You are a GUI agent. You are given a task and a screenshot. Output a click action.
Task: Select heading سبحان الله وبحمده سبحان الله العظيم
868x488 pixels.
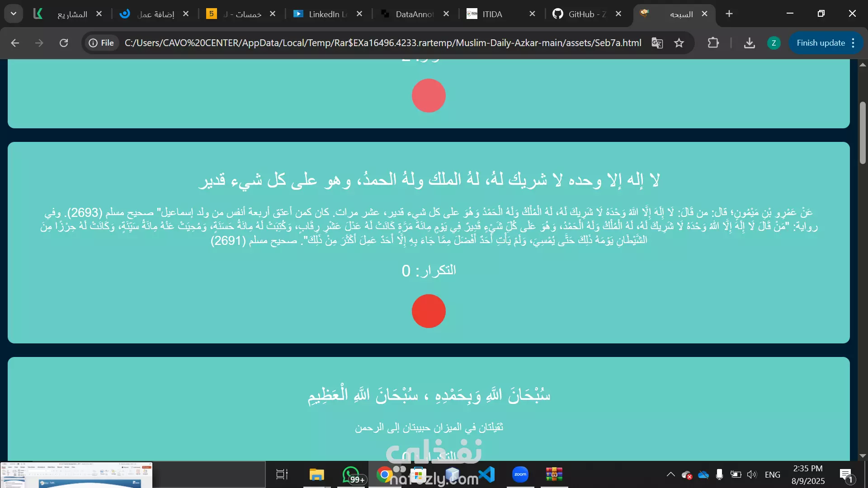(x=429, y=394)
